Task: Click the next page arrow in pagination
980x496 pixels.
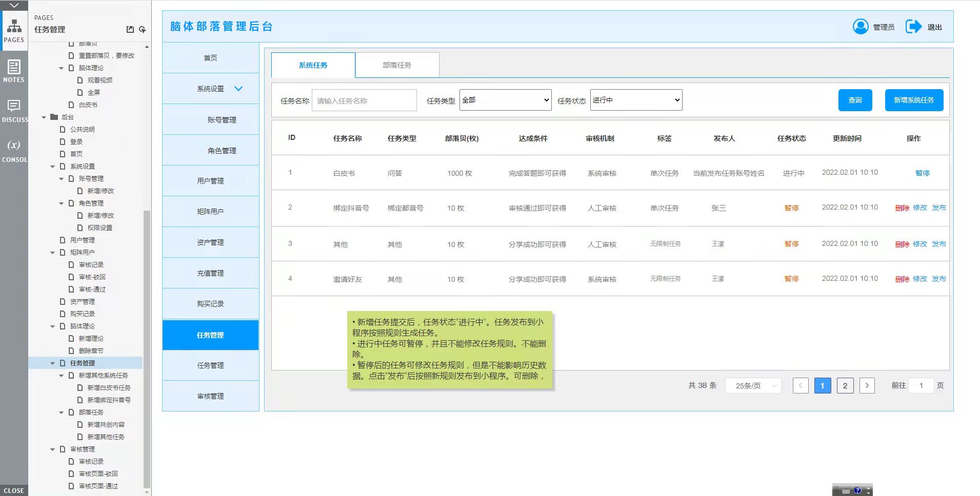Action: pos(867,385)
